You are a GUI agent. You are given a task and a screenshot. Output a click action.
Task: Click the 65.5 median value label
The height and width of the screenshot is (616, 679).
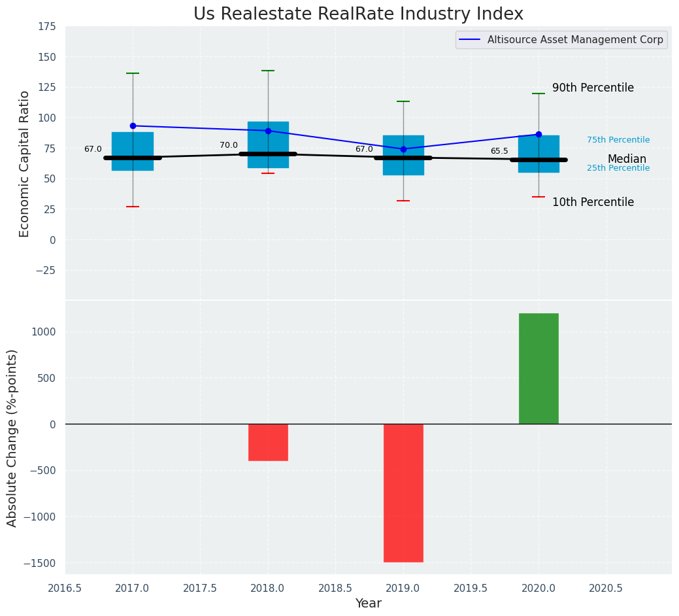pos(499,151)
